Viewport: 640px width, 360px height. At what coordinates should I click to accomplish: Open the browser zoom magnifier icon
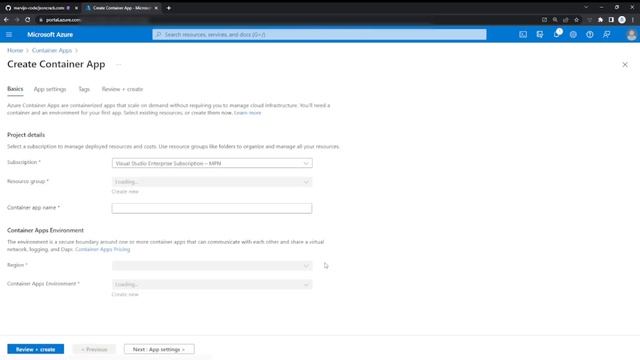(x=555, y=20)
